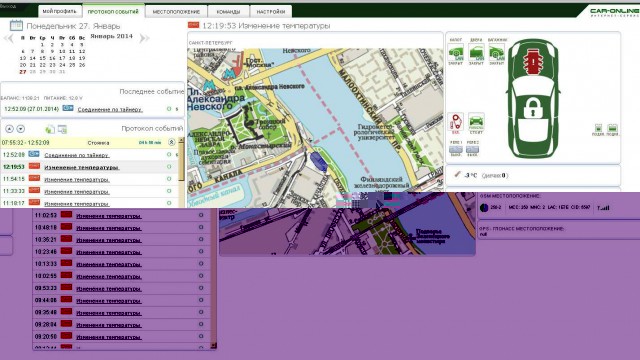Open the calendar icon beside Понедельник 27
This screenshot has height=360, width=640.
pyautogui.click(x=16, y=25)
